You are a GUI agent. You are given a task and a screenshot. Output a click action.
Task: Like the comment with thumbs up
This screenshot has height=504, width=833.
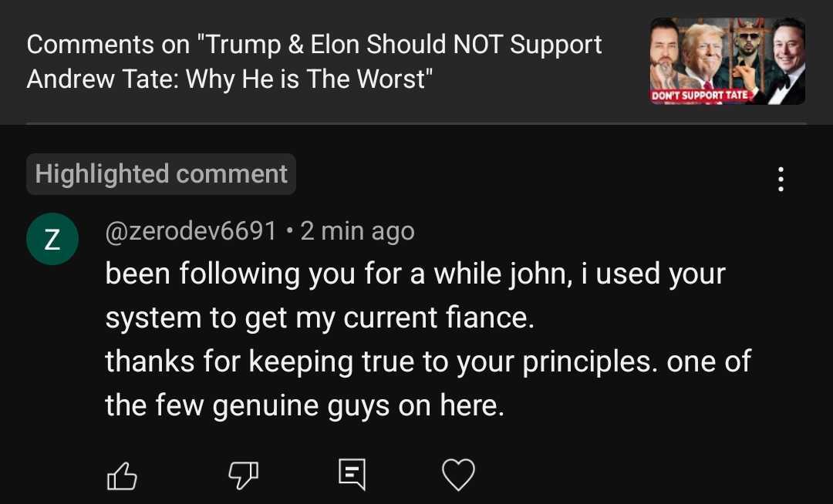coord(121,475)
